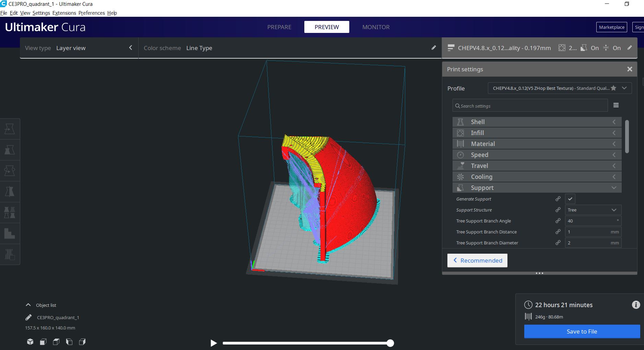The image size is (644, 350).
Task: Expand the Infill settings category
Action: (x=537, y=133)
